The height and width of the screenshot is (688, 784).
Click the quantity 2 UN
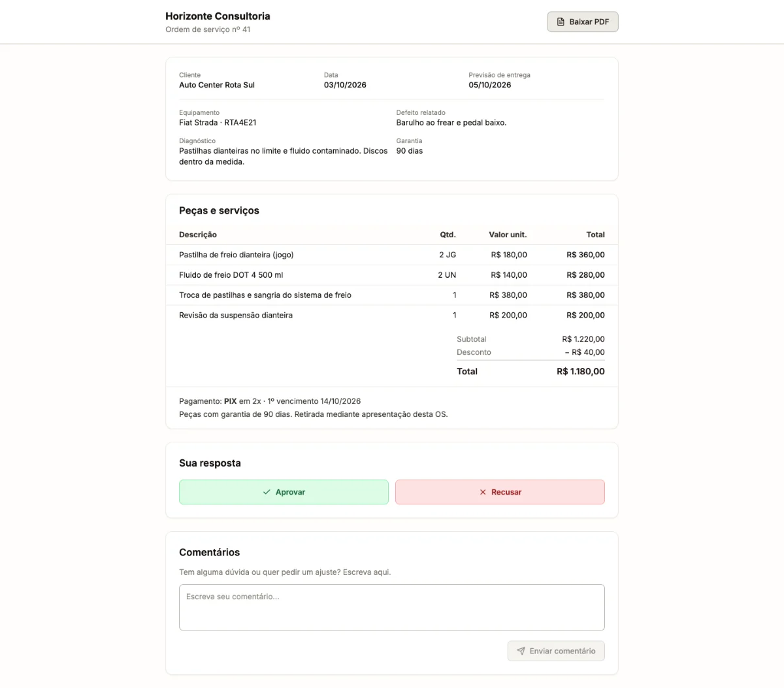[x=447, y=275]
